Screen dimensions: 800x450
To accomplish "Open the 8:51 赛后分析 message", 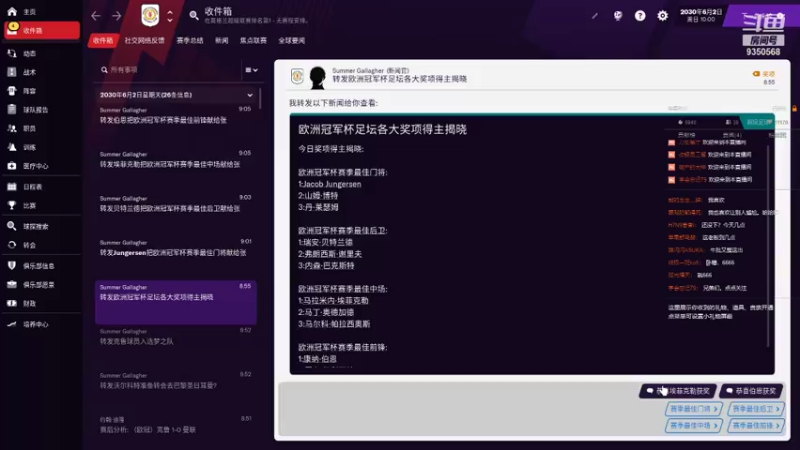I will (x=176, y=425).
